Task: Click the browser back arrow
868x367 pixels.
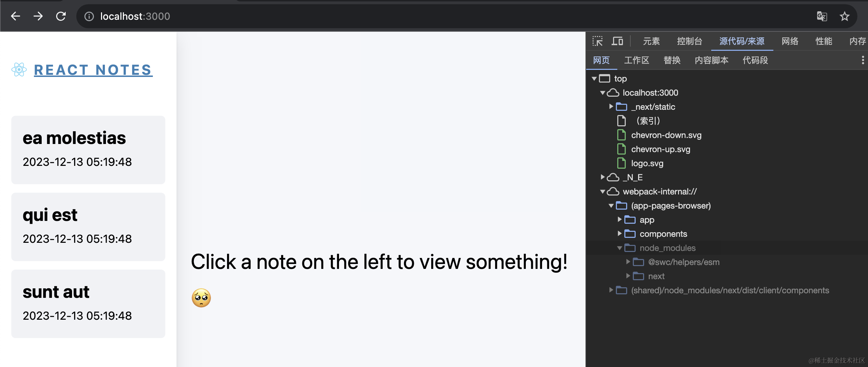Action: click(x=15, y=16)
